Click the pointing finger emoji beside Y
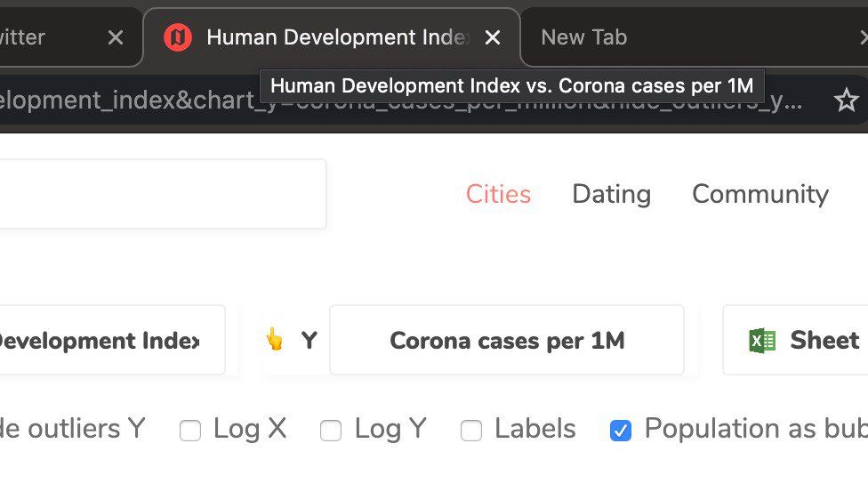 point(275,340)
